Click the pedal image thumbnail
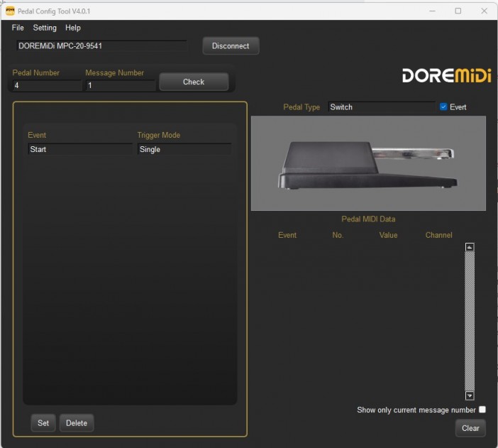 [368, 163]
